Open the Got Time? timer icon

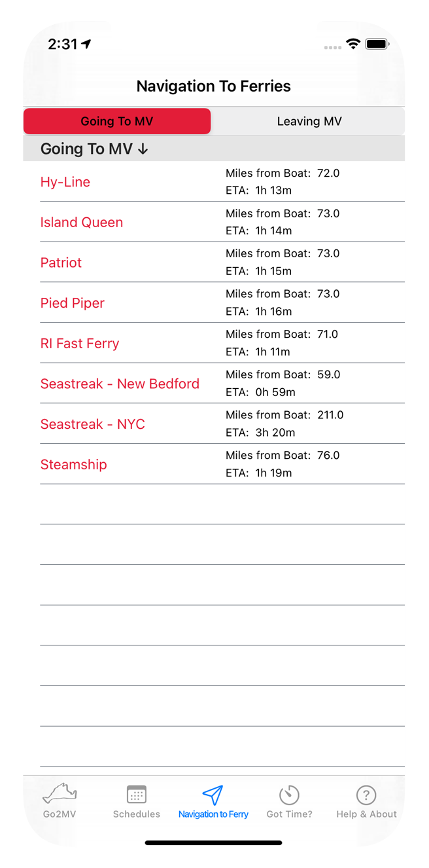coord(289,795)
